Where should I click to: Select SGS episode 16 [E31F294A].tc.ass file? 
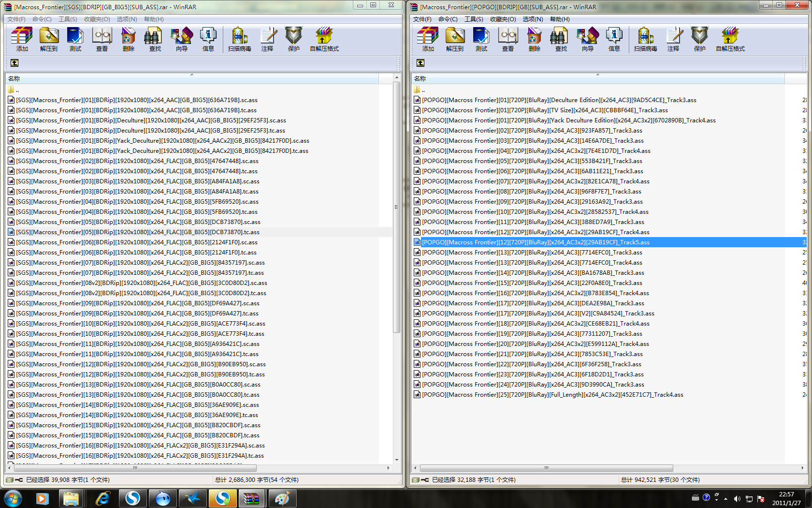pos(136,456)
